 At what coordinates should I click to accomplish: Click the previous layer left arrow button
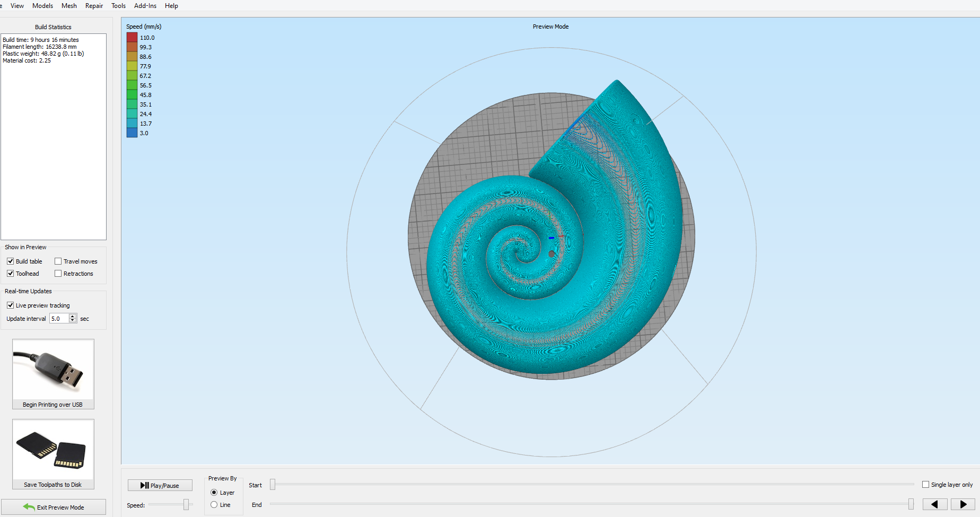(x=934, y=504)
